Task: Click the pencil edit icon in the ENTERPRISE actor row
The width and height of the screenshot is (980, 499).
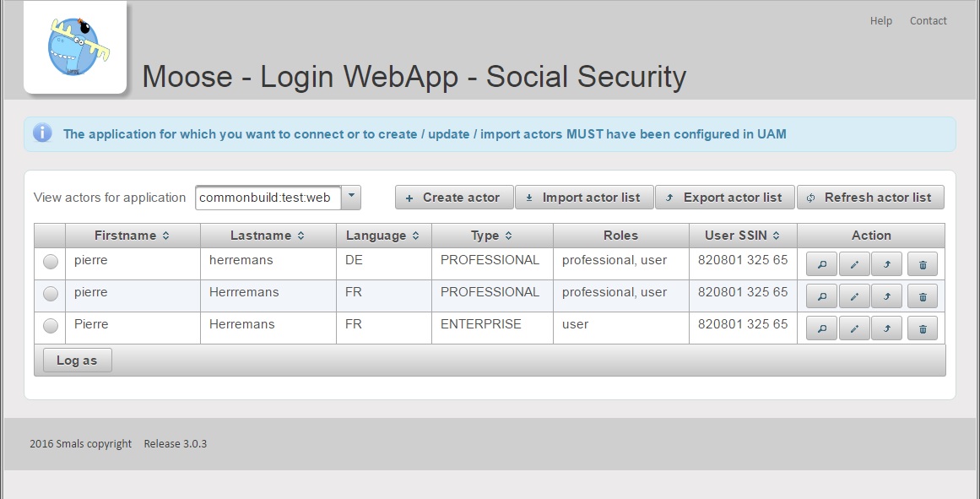Action: click(x=854, y=328)
